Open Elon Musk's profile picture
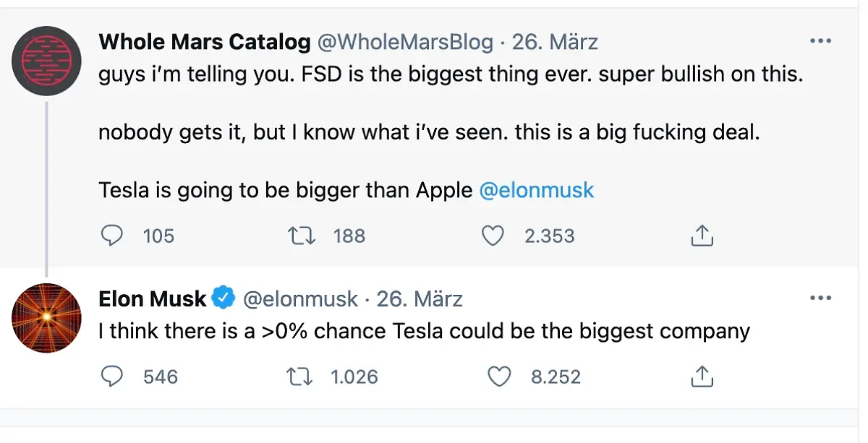The width and height of the screenshot is (868, 443). coord(47,318)
